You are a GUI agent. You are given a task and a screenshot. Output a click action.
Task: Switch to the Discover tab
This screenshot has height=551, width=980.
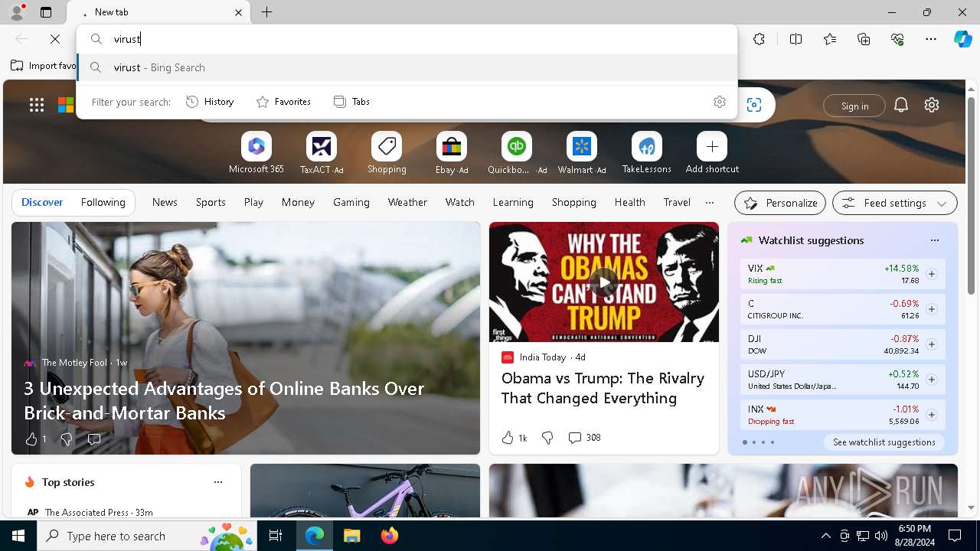[42, 202]
